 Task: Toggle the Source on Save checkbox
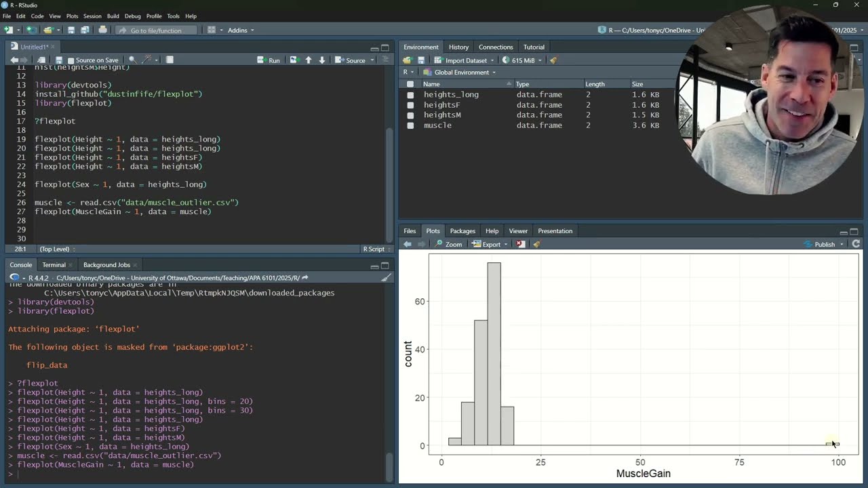71,60
